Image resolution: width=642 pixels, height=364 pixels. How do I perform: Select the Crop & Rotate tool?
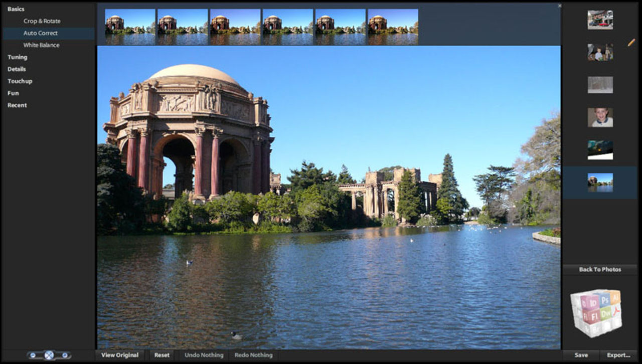point(42,21)
